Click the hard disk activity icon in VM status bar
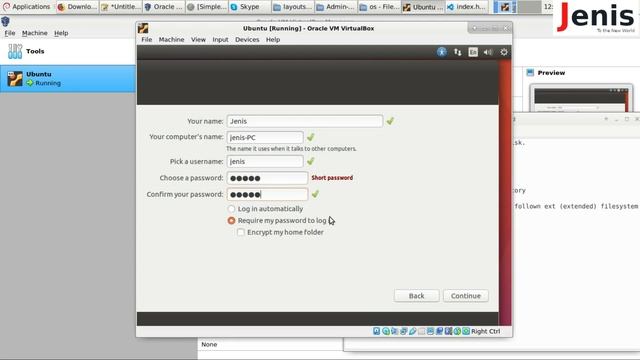 click(376, 331)
